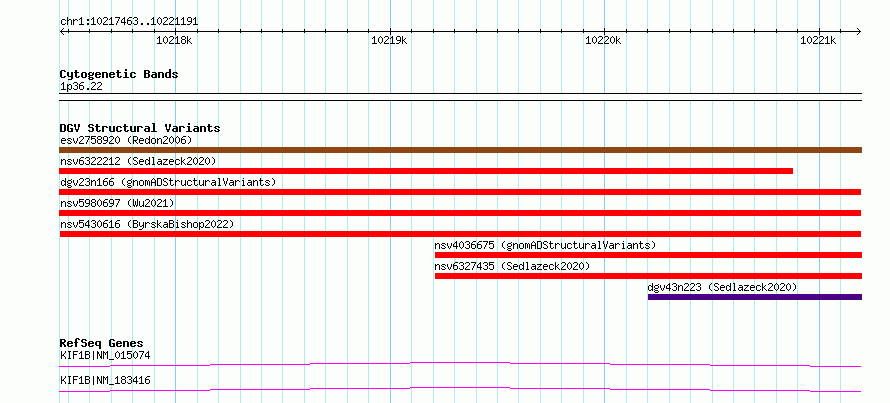Click the 10218k ruler tick label
The width and height of the screenshot is (890, 403).
174,40
